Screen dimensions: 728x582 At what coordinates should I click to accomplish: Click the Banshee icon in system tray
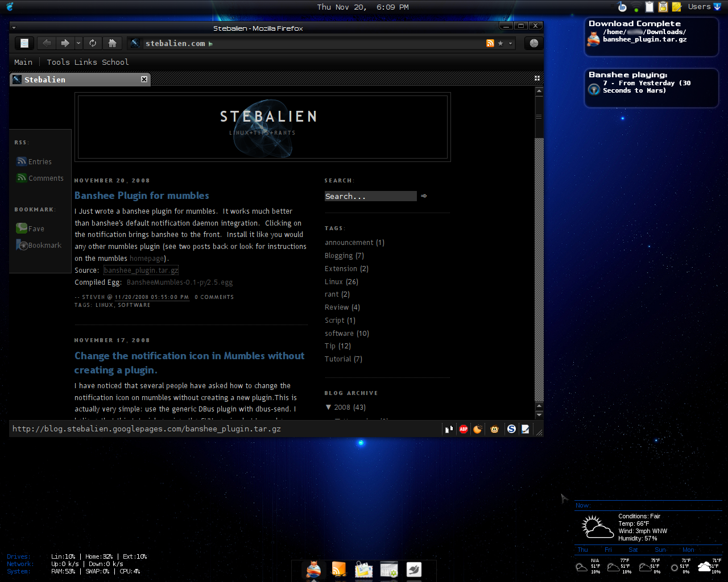click(x=622, y=7)
